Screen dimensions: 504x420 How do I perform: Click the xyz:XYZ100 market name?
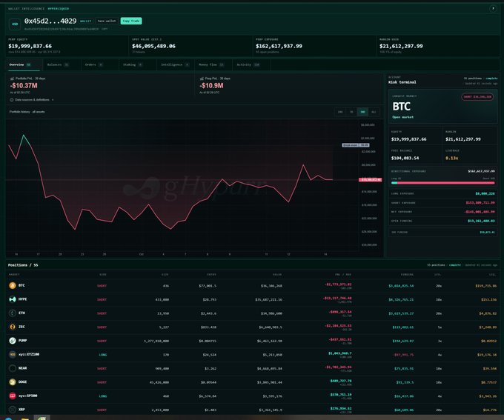[x=29, y=355]
